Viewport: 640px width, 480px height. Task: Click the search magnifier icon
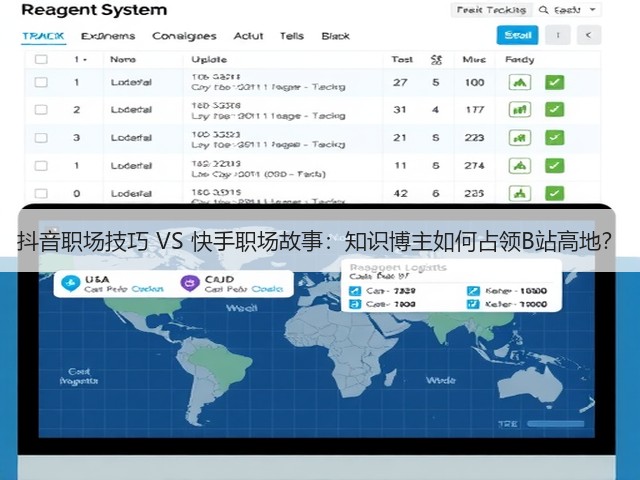click(x=544, y=10)
